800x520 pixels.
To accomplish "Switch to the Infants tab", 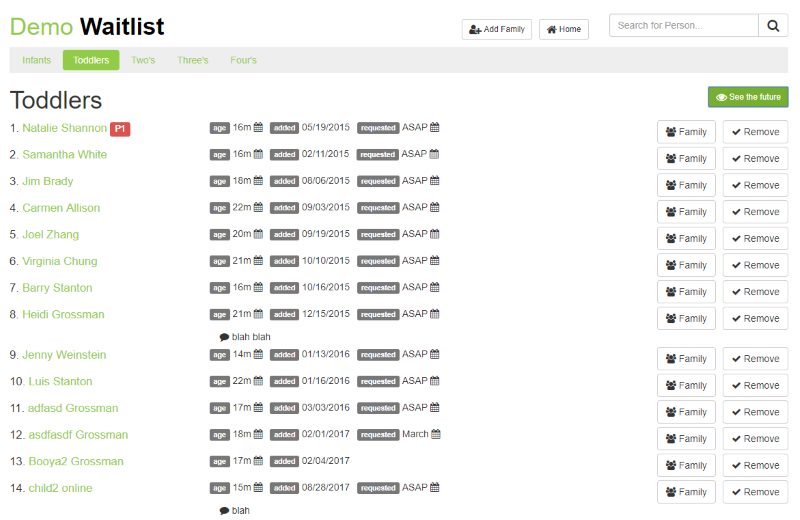I will [x=36, y=60].
